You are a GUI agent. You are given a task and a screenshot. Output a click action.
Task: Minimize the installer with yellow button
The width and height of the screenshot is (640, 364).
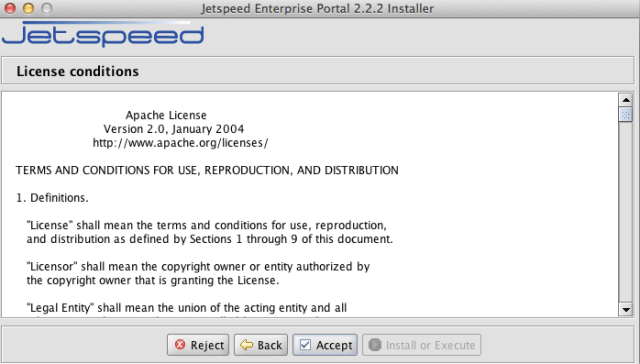click(x=28, y=8)
